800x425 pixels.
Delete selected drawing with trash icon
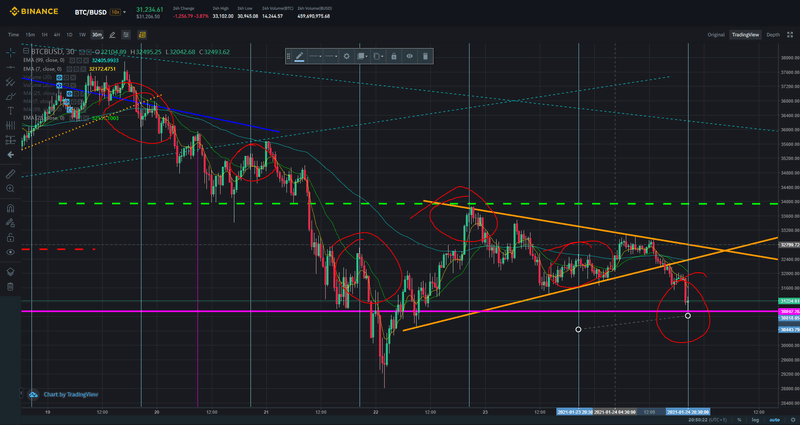pos(426,56)
